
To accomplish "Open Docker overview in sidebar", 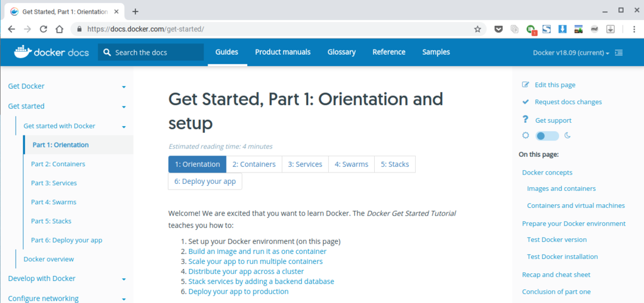I will [48, 259].
